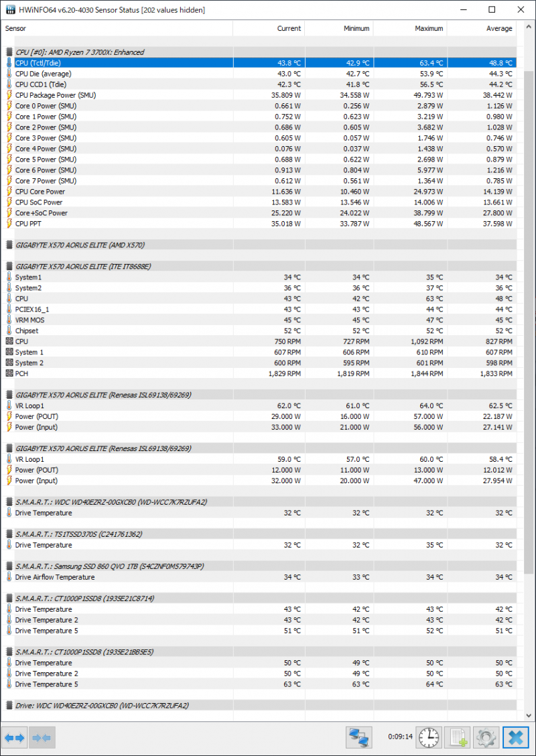Click the CPU Package Power lightning icon
Image resolution: width=536 pixels, height=756 pixels.
coord(9,95)
